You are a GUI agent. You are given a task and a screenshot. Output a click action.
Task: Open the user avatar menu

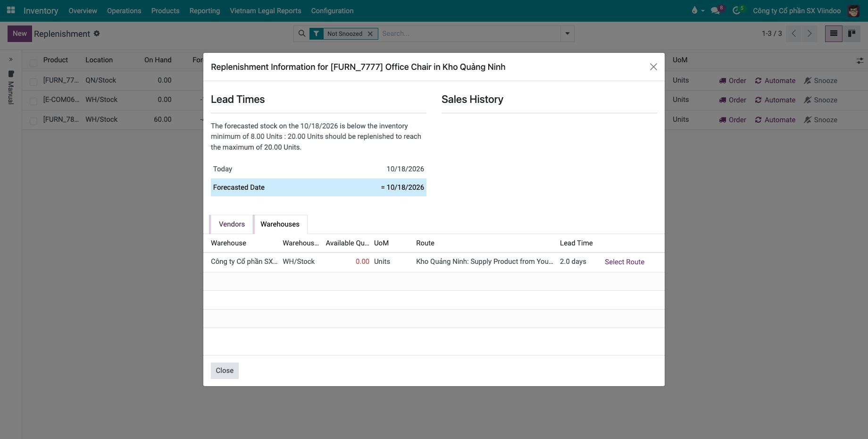[853, 10]
